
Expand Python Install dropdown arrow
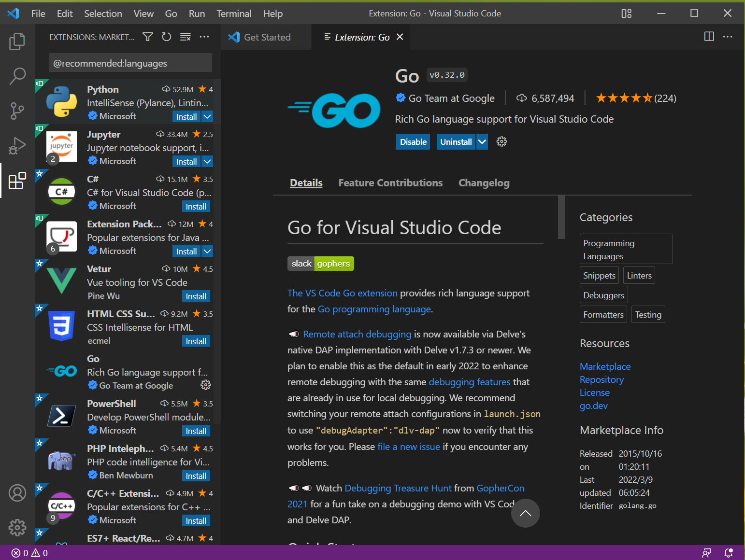[207, 116]
